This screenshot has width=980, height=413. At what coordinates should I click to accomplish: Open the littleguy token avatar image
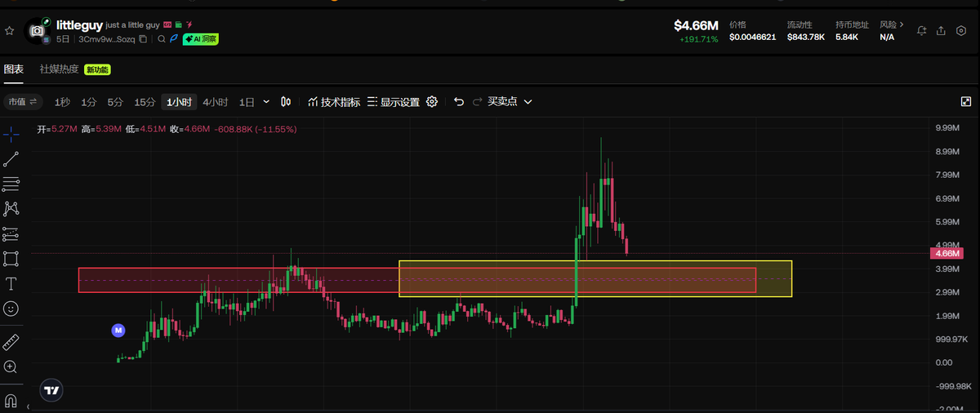pos(36,31)
